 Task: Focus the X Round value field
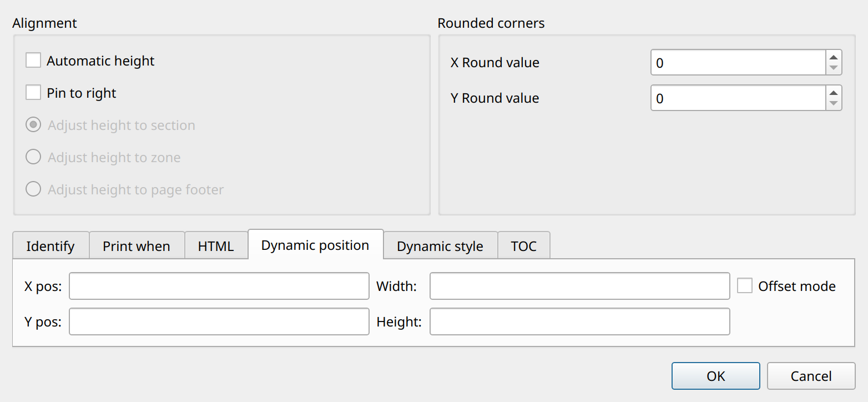(x=739, y=63)
